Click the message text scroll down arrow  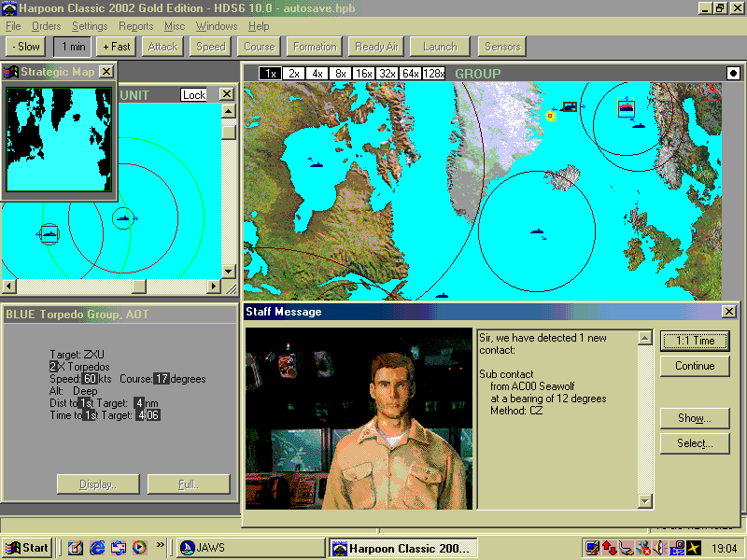tap(644, 501)
